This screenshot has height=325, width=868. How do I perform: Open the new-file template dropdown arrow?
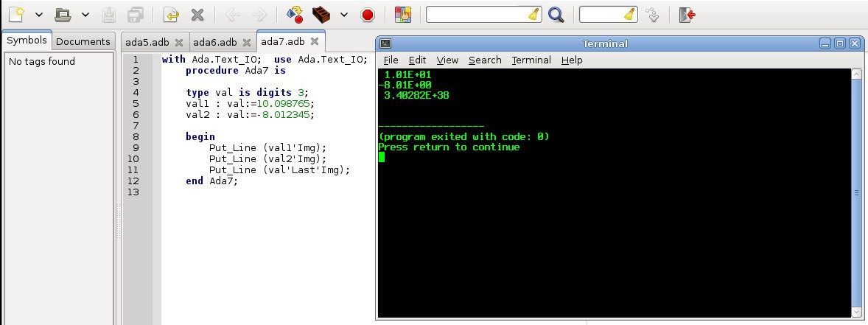39,15
